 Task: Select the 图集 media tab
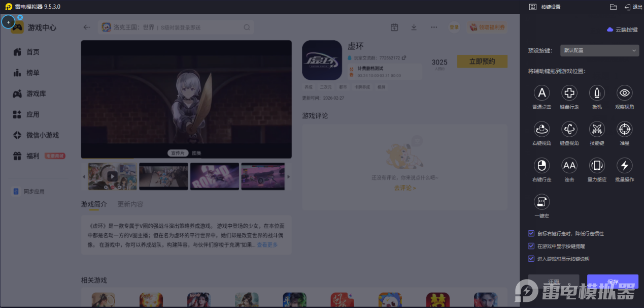pos(196,153)
